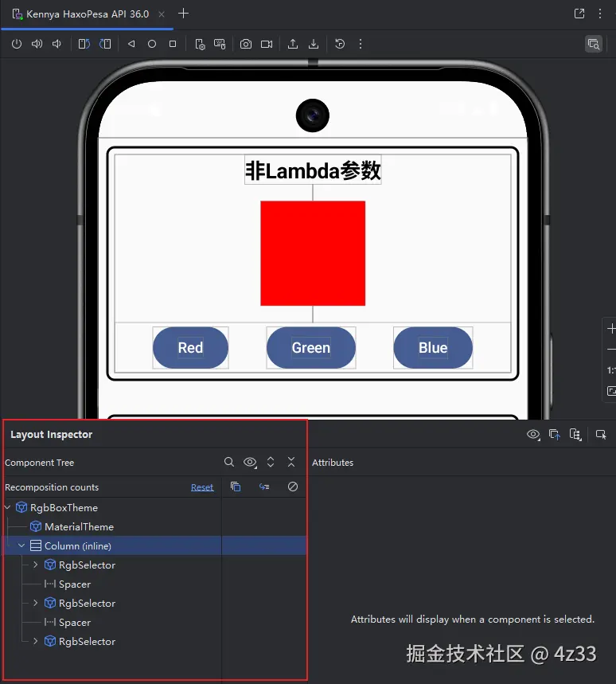Tap the Red button in the app

[x=190, y=348]
